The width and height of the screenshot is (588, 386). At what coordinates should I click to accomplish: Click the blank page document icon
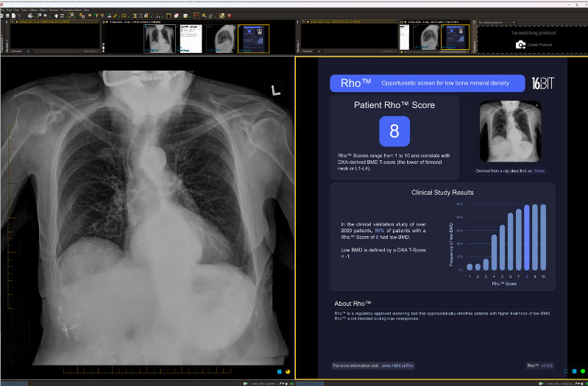click(13, 15)
